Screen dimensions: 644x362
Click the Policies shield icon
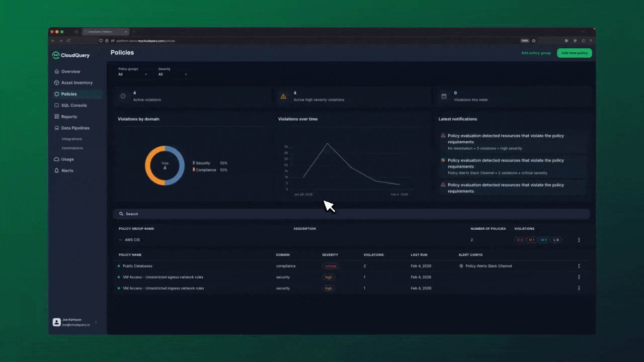[x=57, y=94]
